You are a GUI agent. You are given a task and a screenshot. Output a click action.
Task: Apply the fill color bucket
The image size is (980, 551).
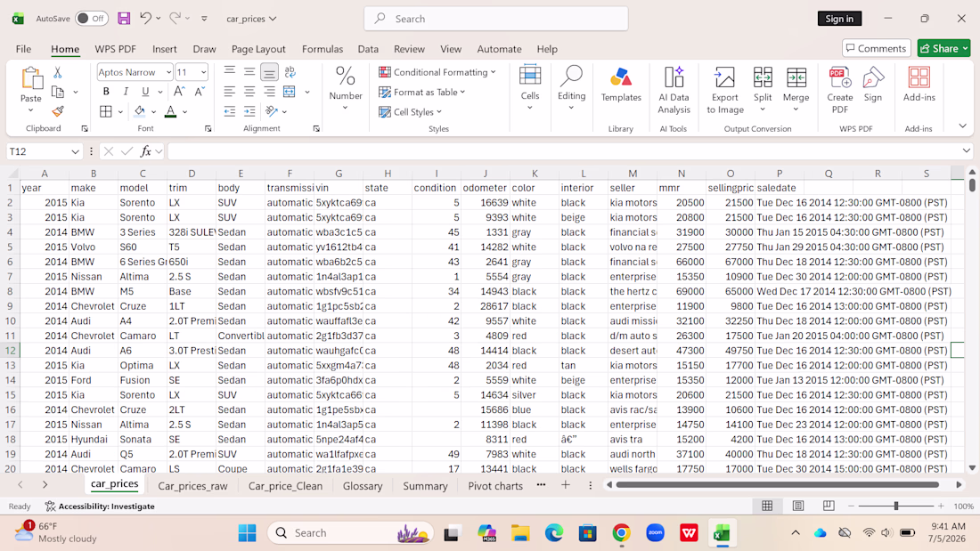[139, 112]
